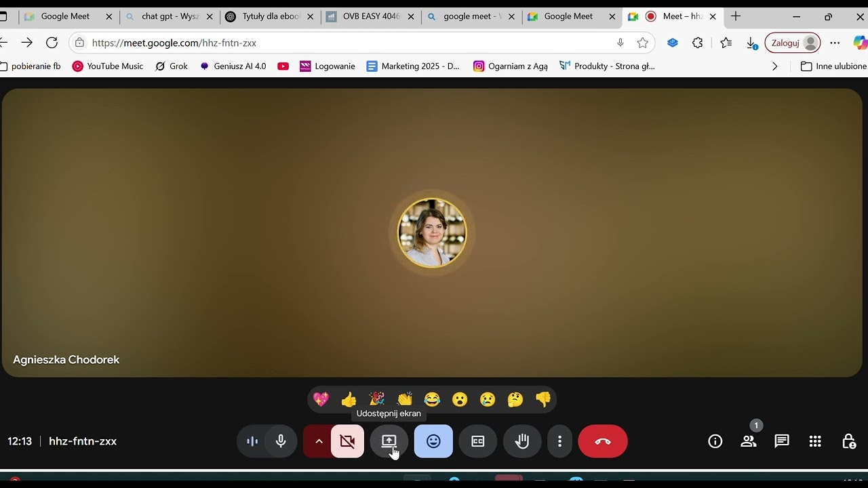Send the thinking face reaction

(515, 399)
